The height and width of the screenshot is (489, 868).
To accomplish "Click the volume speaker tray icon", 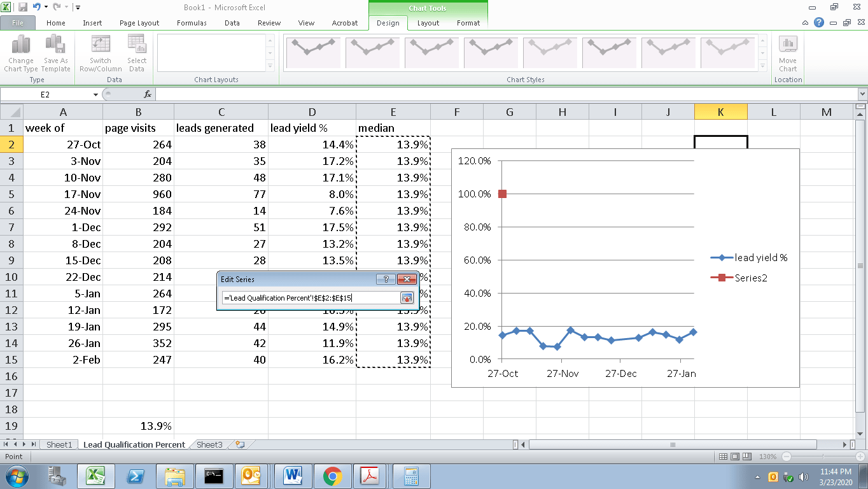I will click(x=803, y=476).
